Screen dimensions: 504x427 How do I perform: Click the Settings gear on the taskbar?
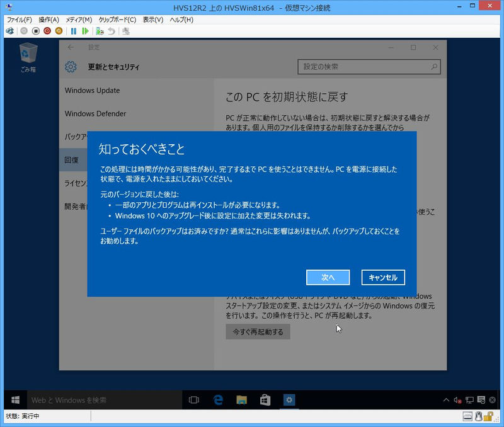pos(289,400)
